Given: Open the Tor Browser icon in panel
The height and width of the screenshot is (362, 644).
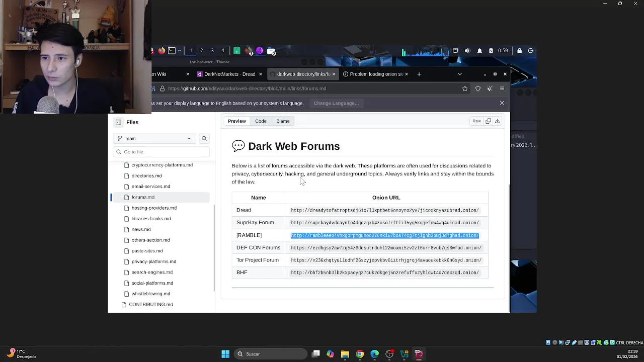Looking at the screenshot, I should (x=260, y=51).
